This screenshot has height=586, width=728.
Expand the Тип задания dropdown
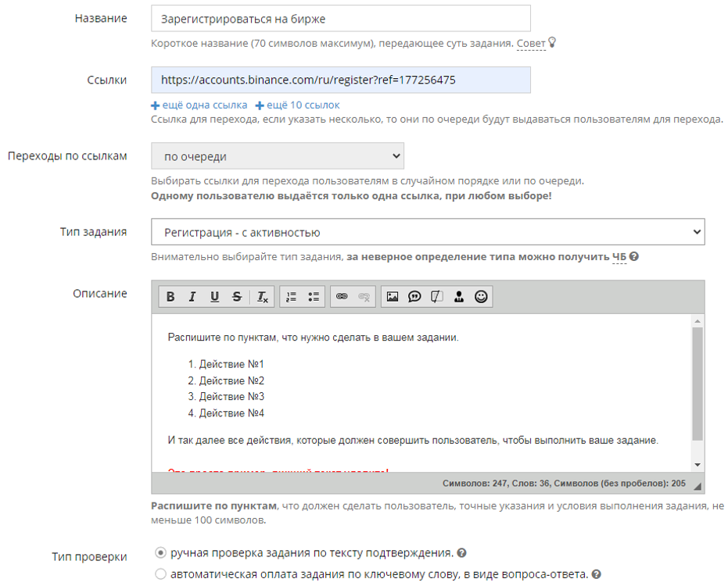point(428,231)
